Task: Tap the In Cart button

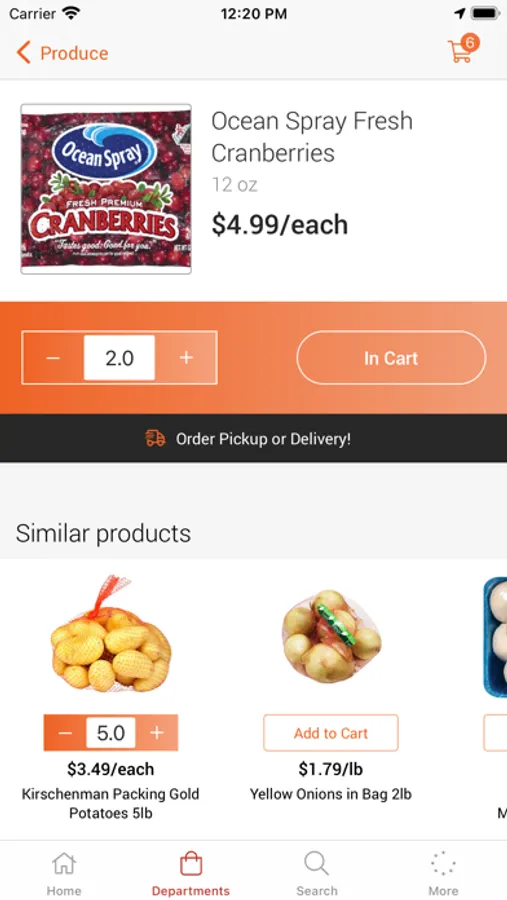Action: pyautogui.click(x=391, y=358)
